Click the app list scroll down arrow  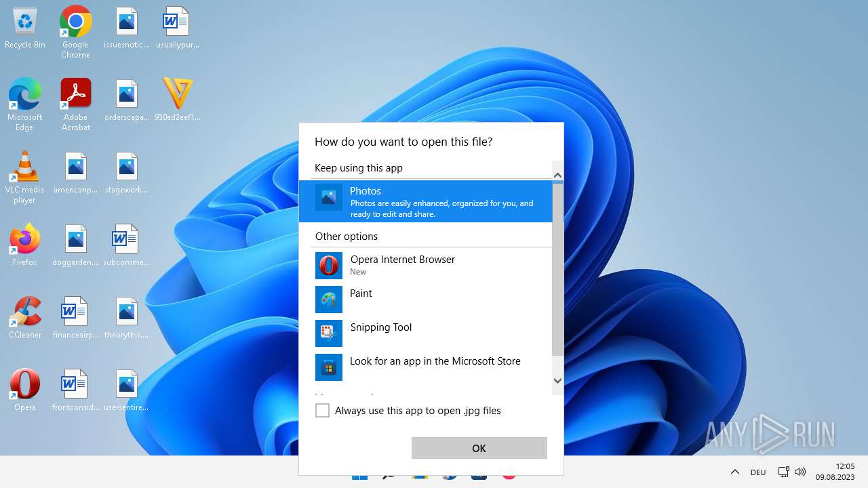558,381
